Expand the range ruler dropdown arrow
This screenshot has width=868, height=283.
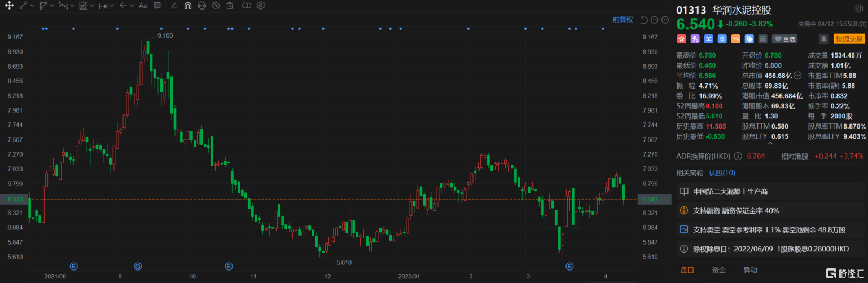click(112, 6)
